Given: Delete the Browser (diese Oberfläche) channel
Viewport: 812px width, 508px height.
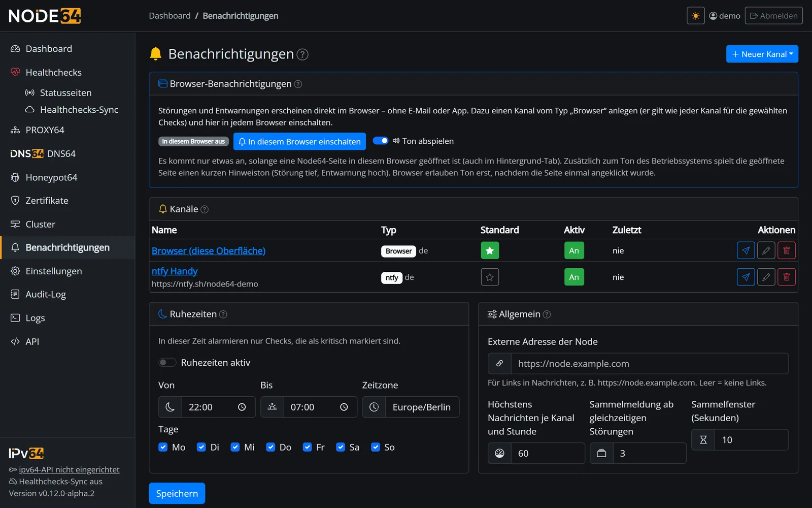Looking at the screenshot, I should pos(786,250).
